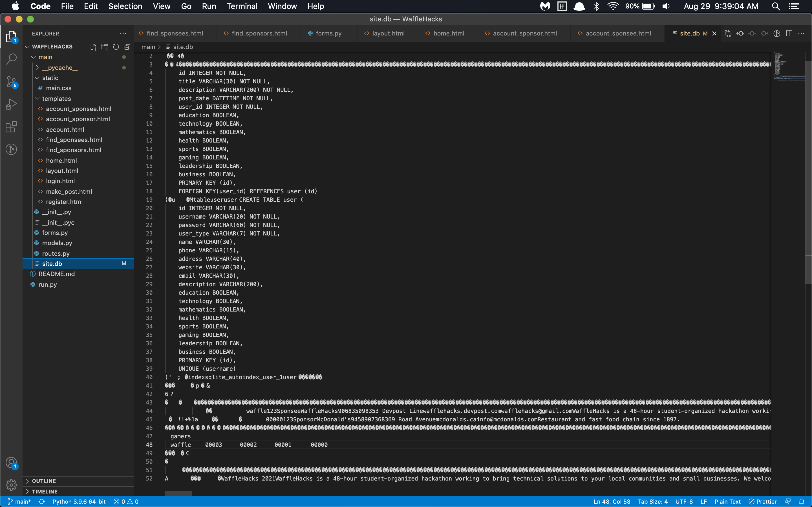
Task: Open the Terminal menu
Action: coord(242,6)
